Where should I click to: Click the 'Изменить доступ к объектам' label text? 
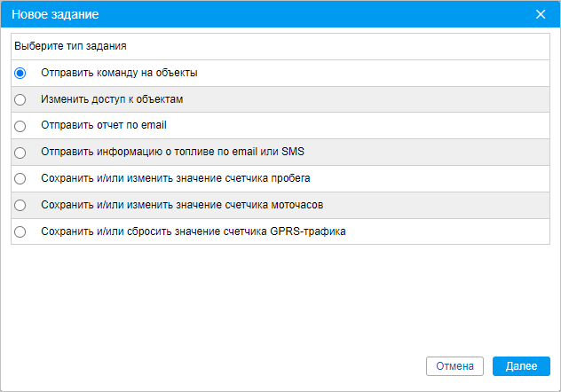coord(112,99)
